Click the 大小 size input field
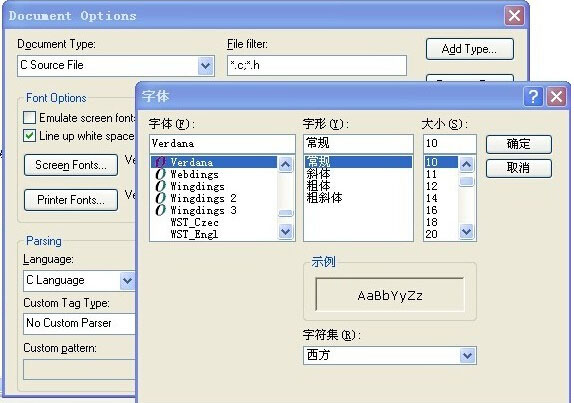Image resolution: width=574 pixels, height=403 pixels. [x=450, y=143]
